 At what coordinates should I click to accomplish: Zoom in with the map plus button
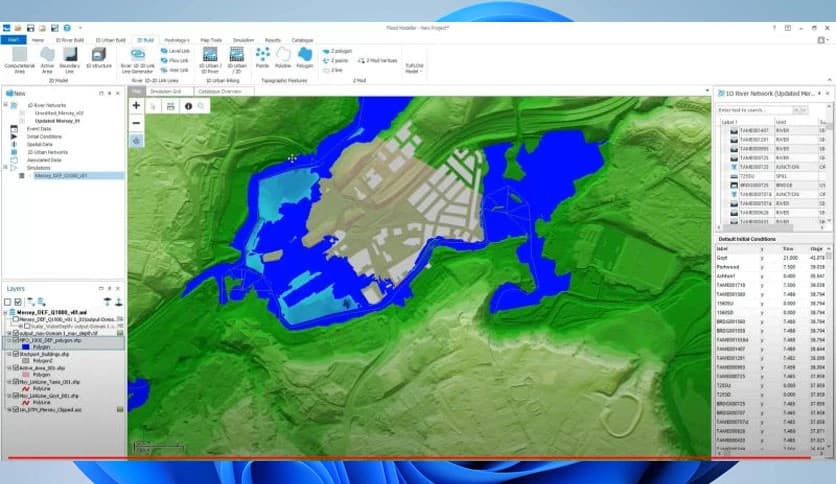pyautogui.click(x=136, y=106)
